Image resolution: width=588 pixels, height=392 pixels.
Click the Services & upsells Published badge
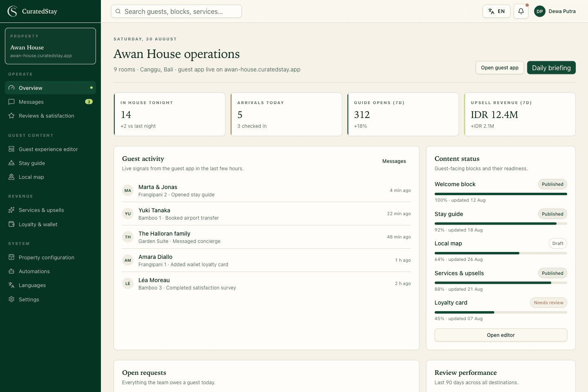pos(552,273)
